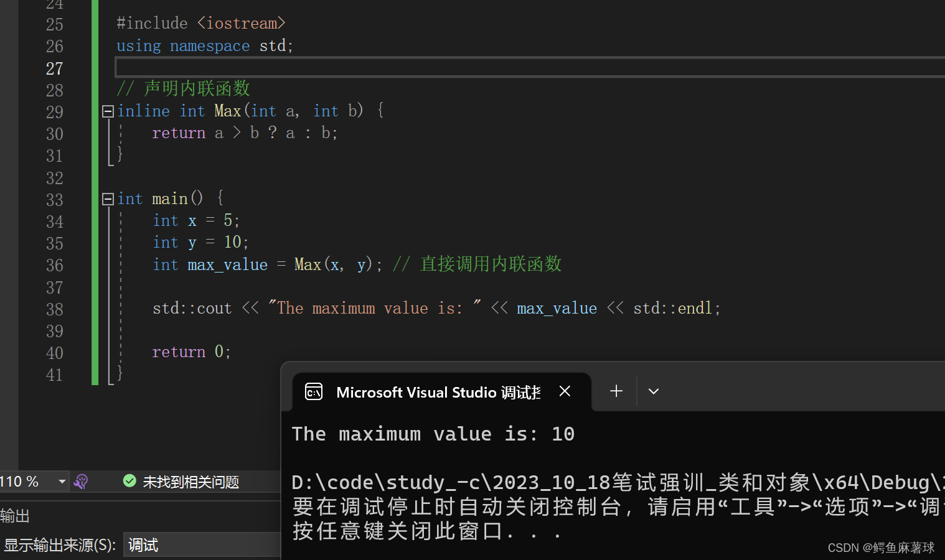Collapse the inline Max function block

click(x=108, y=111)
